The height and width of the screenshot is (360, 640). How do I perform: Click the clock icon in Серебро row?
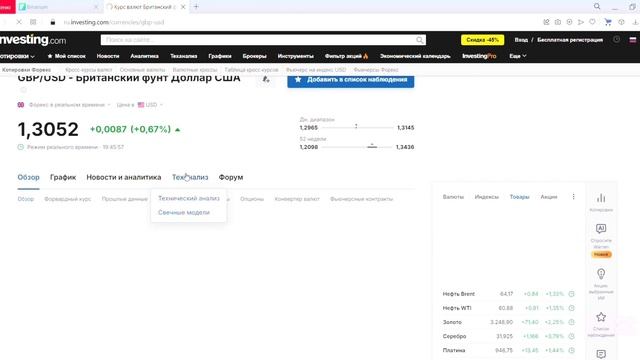pos(571,336)
